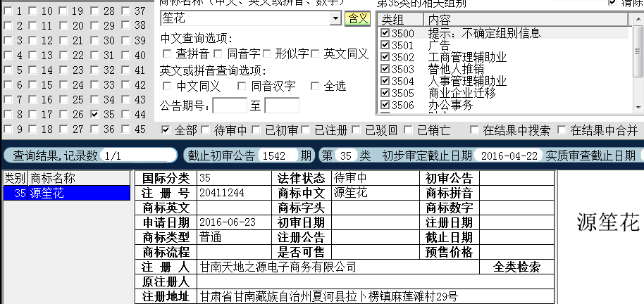Uncheck group 3500 checkbox
Image resolution: width=644 pixels, height=304 pixels.
pyautogui.click(x=385, y=33)
